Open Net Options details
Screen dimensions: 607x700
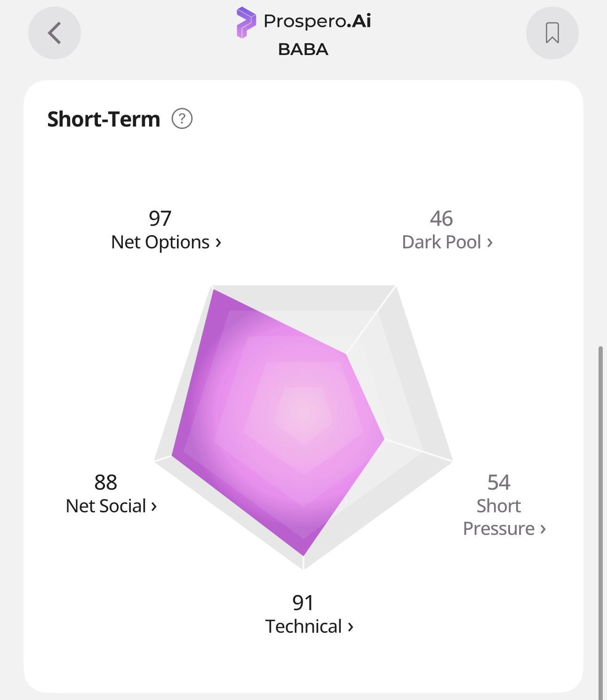(166, 242)
